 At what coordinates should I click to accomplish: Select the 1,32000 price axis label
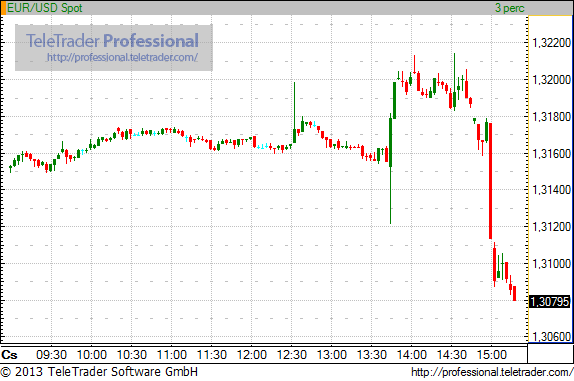pos(551,79)
